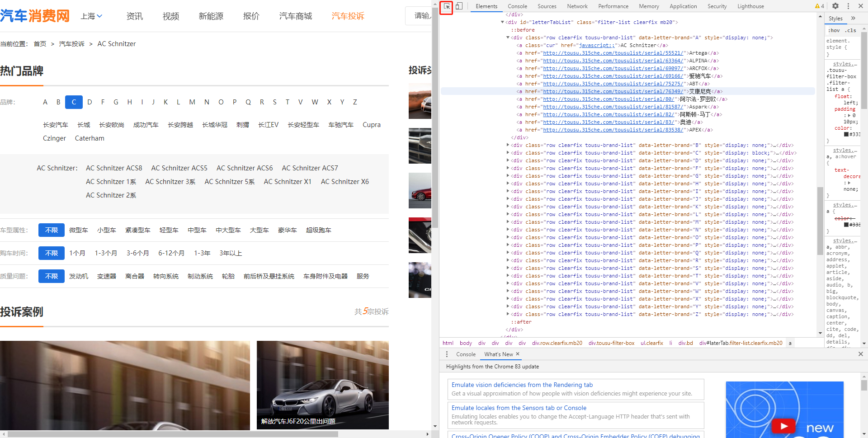Expand the data-letter-brand Q div
868x438 pixels.
coord(508,253)
